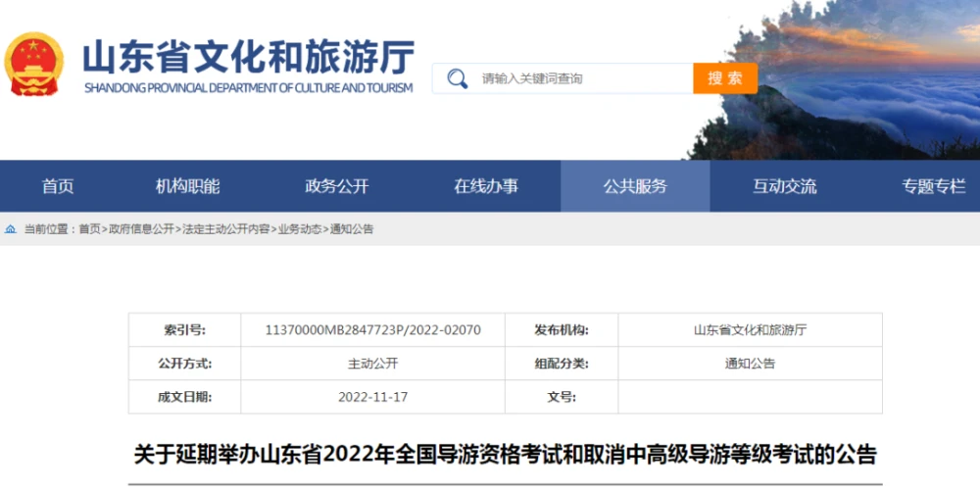Go to 政务公开 in navigation bar

click(x=337, y=186)
